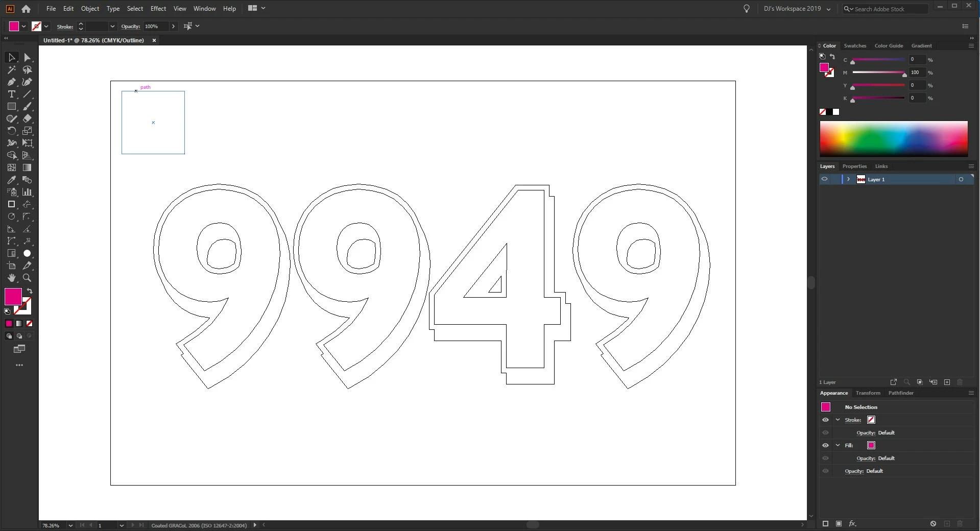
Task: Select the Magic Wand tool
Action: pyautogui.click(x=11, y=70)
